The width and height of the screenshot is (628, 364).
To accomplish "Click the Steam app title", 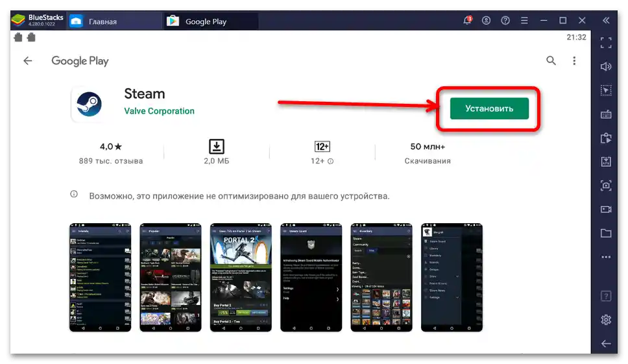I will coord(145,93).
